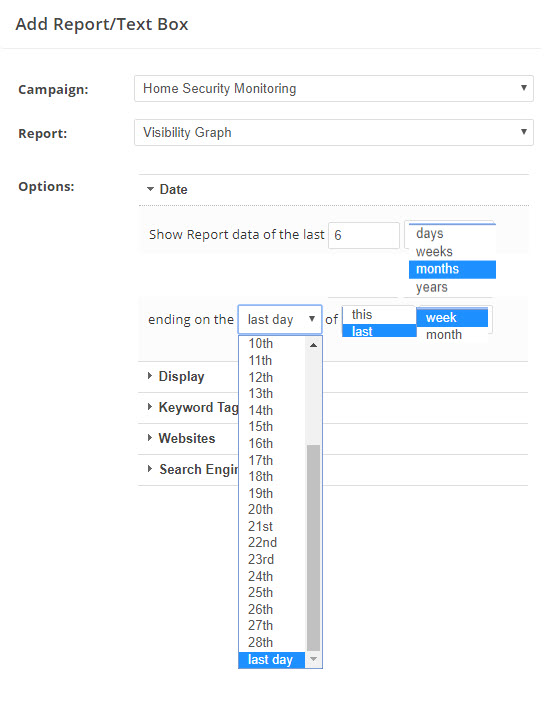Select 'weeks' in the period list

click(x=452, y=252)
